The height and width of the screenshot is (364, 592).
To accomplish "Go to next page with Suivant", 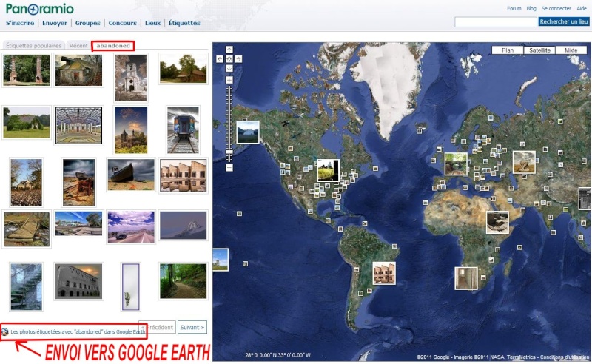I will point(192,327).
